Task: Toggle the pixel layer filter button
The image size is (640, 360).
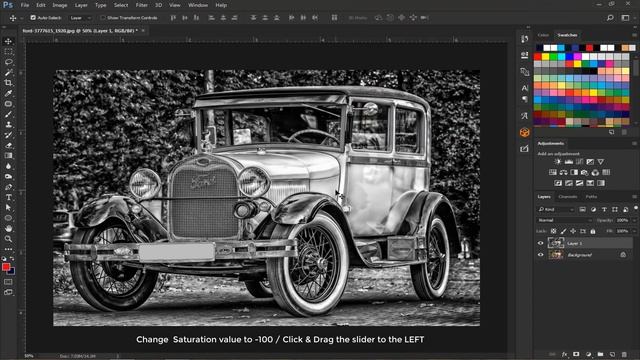Action: click(582, 209)
